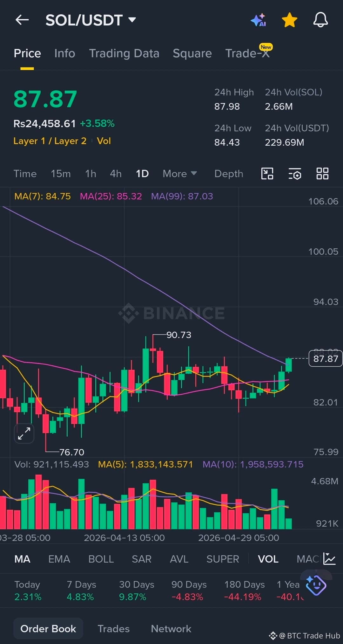Tap the 90.73 high marker on chart
The image size is (343, 644).
pyautogui.click(x=179, y=335)
